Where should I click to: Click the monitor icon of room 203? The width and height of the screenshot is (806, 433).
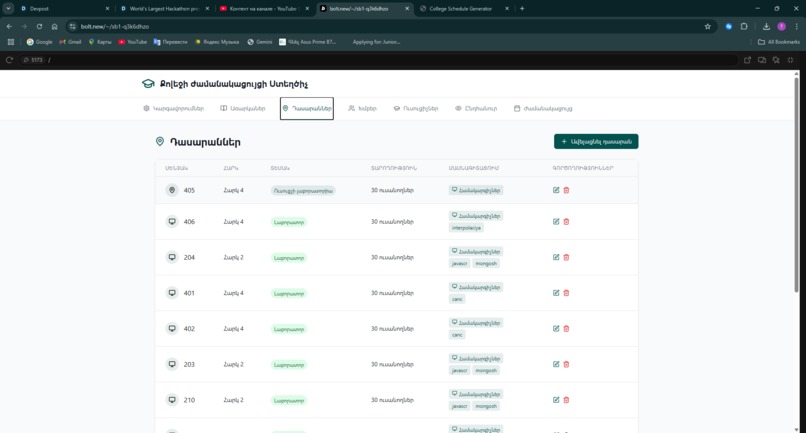click(172, 364)
